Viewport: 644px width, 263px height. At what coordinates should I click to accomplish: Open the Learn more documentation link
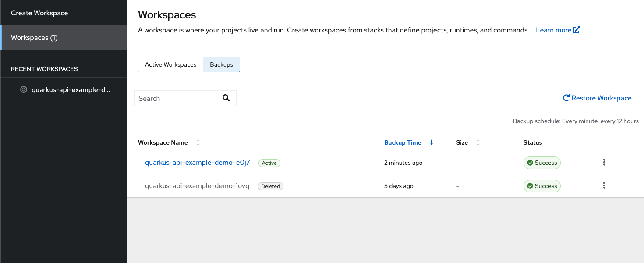point(553,29)
